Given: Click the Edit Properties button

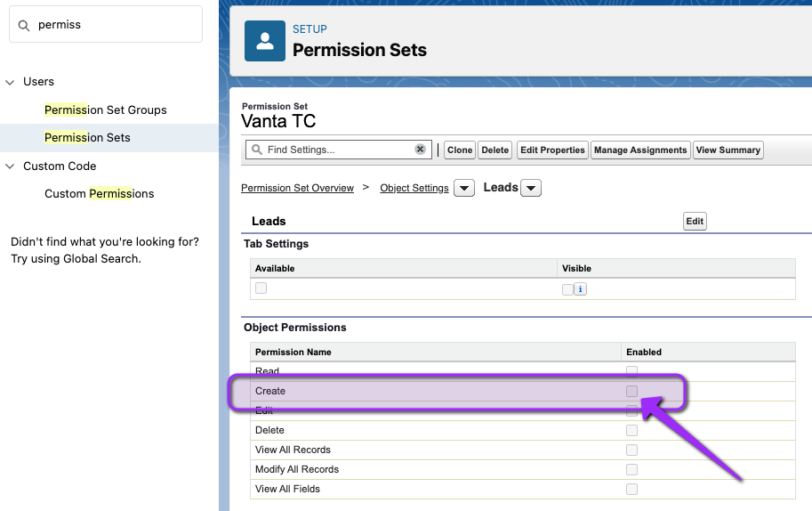Looking at the screenshot, I should pos(552,150).
